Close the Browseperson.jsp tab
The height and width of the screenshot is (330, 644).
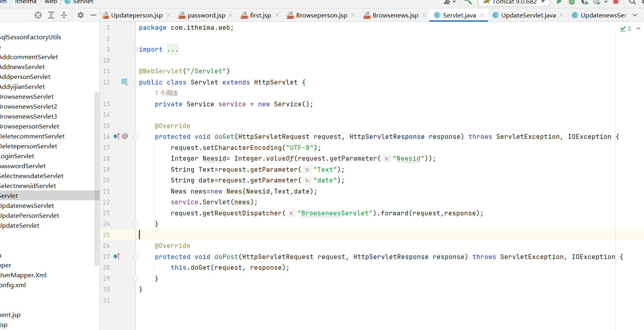pyautogui.click(x=353, y=15)
